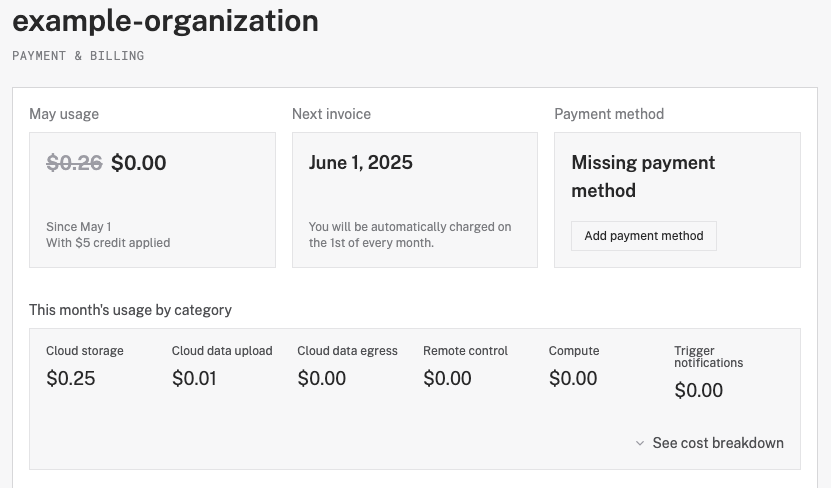This screenshot has height=488, width=831.
Task: Click the Add payment method button
Action: coord(644,236)
